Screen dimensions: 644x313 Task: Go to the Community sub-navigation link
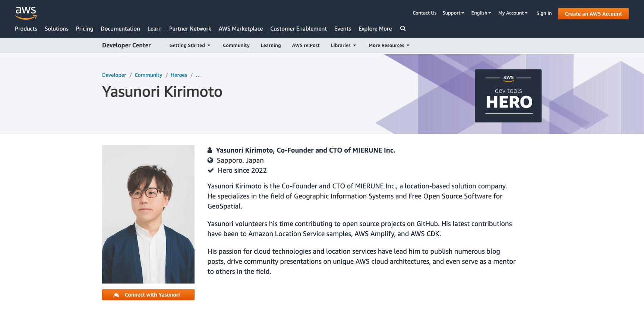(236, 46)
